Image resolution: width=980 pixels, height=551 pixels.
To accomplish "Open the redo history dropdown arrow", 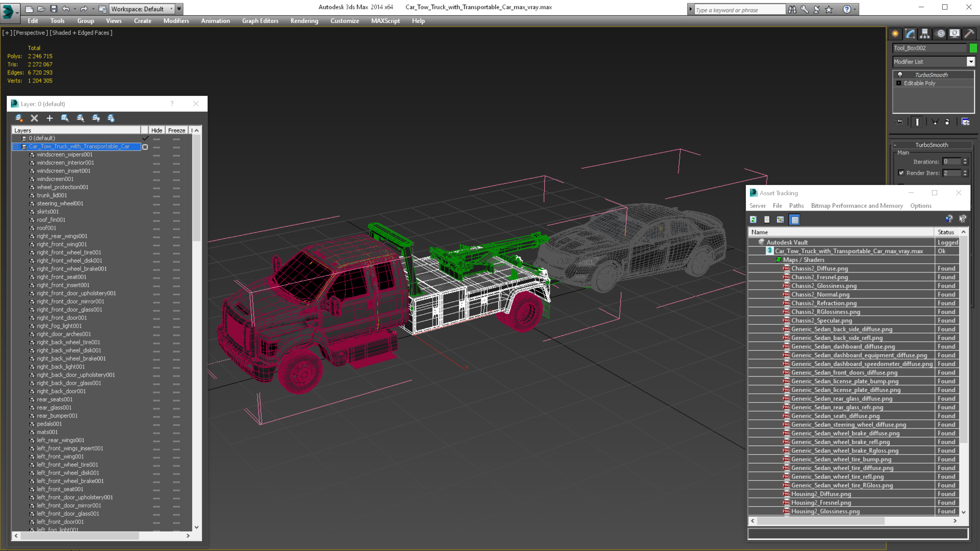I will click(x=93, y=9).
